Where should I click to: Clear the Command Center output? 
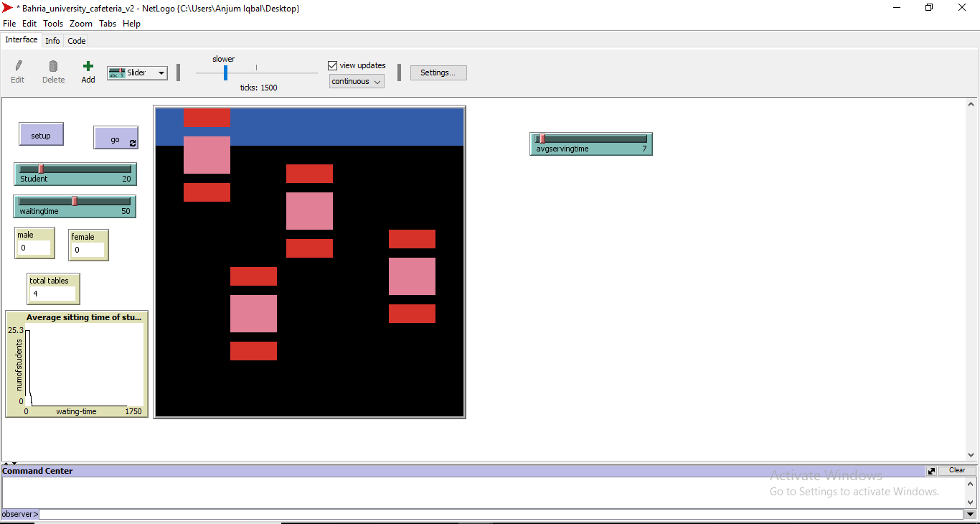(957, 471)
